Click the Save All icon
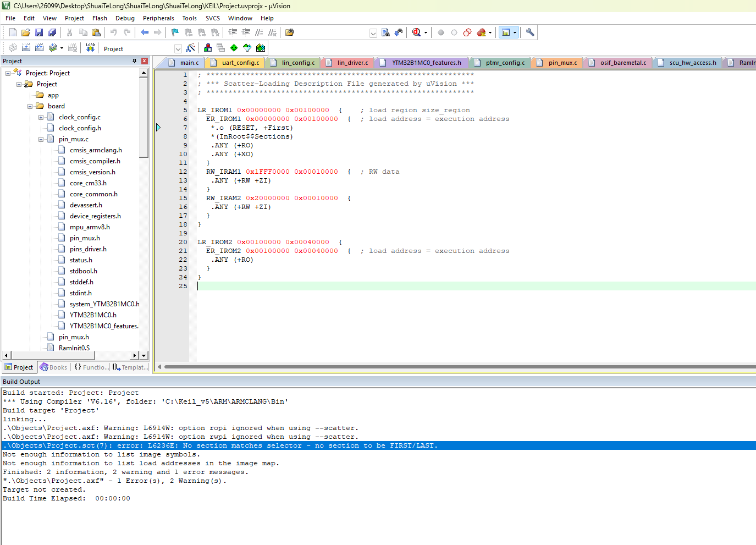This screenshot has width=756, height=545. point(52,32)
